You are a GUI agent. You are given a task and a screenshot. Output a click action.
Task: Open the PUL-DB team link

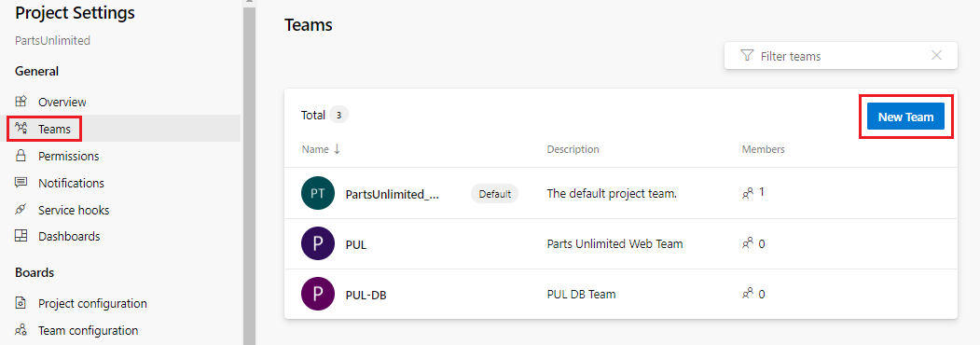(x=366, y=294)
